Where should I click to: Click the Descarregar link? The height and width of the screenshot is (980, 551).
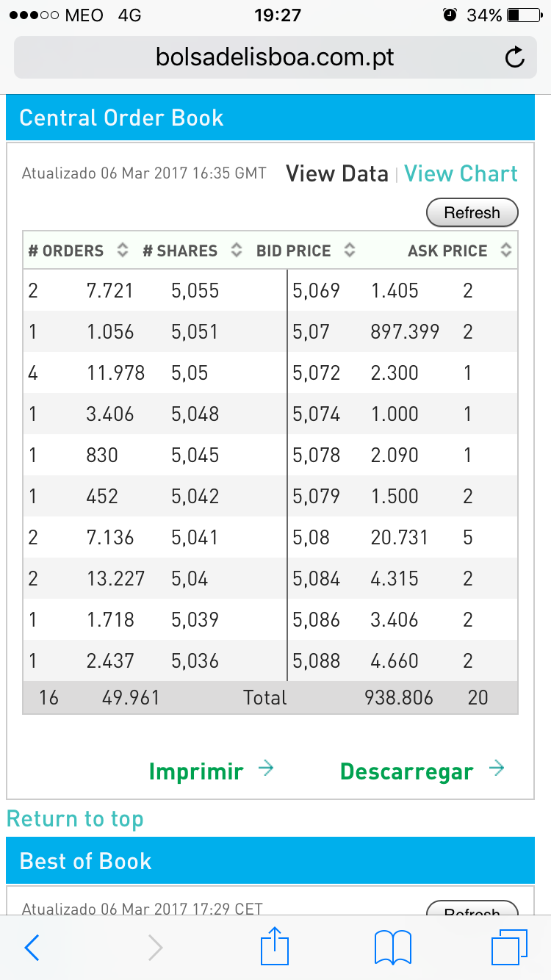pos(406,771)
